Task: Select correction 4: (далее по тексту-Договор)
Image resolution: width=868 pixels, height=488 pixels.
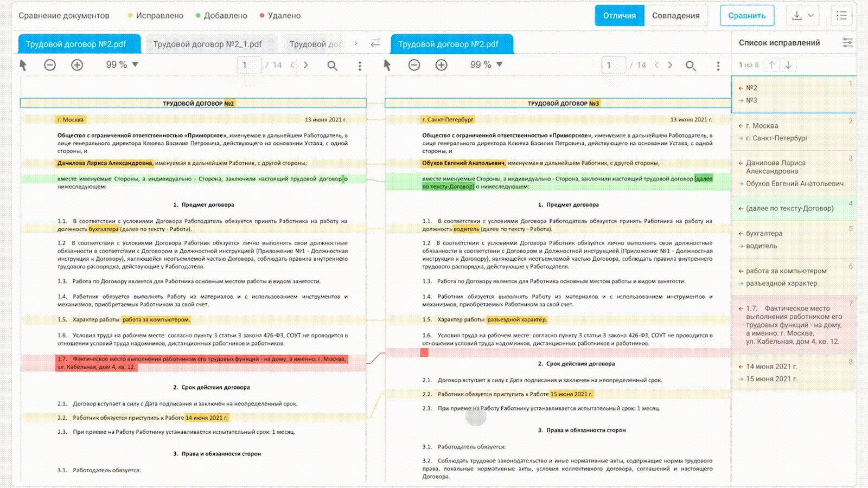Action: coord(794,208)
